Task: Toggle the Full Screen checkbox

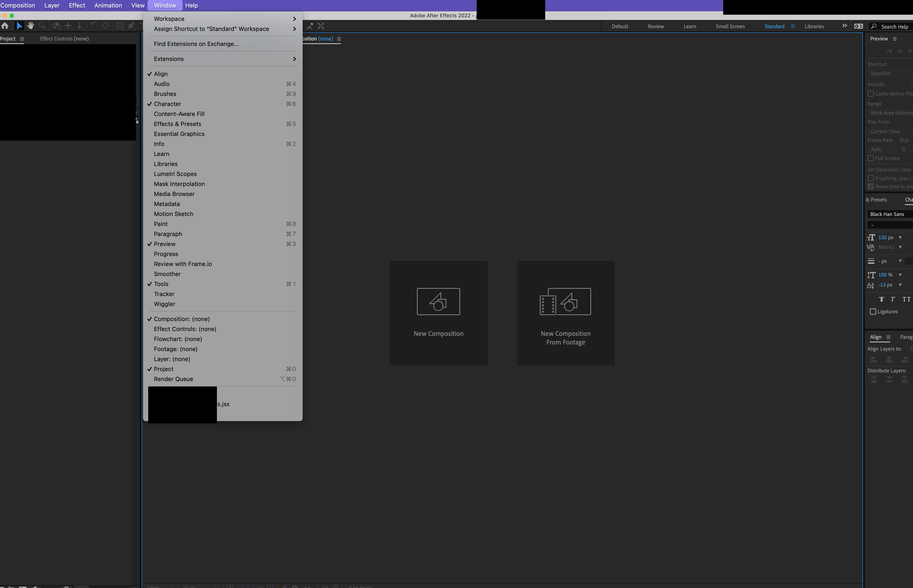Action: [x=871, y=158]
